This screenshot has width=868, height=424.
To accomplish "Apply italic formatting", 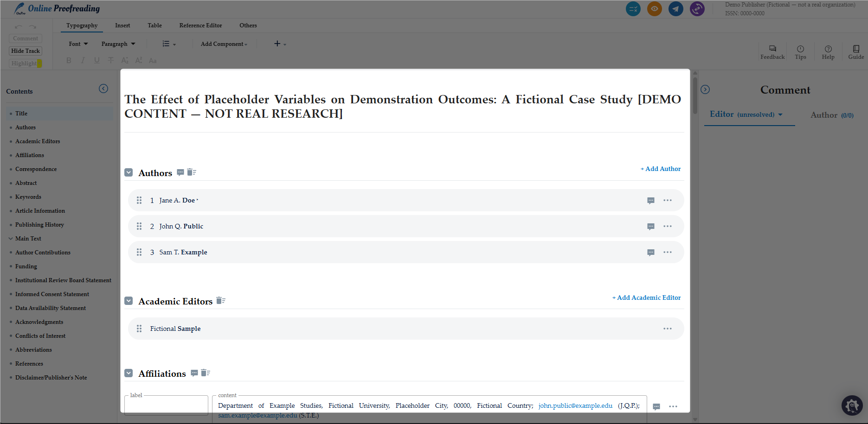I will pos(83,60).
